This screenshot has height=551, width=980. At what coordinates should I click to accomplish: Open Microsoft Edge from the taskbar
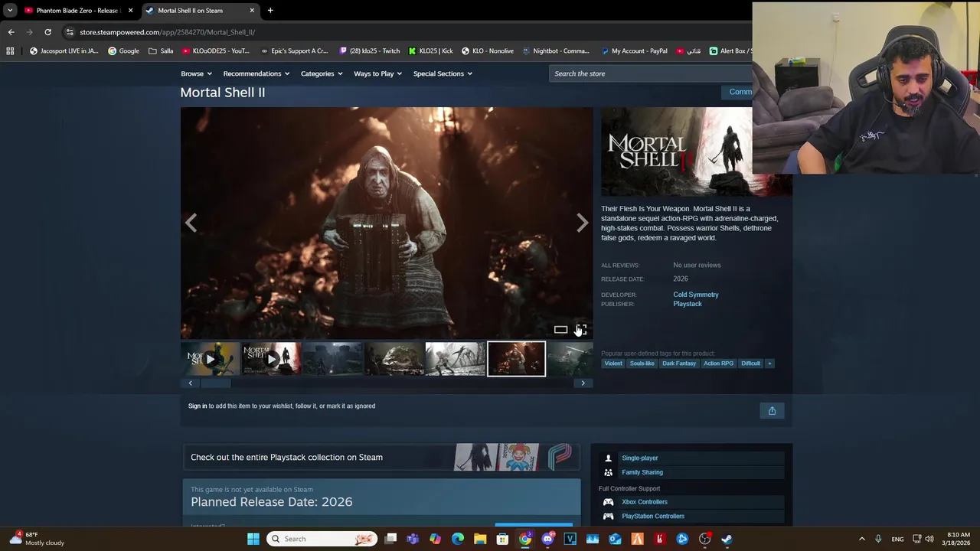tap(458, 539)
